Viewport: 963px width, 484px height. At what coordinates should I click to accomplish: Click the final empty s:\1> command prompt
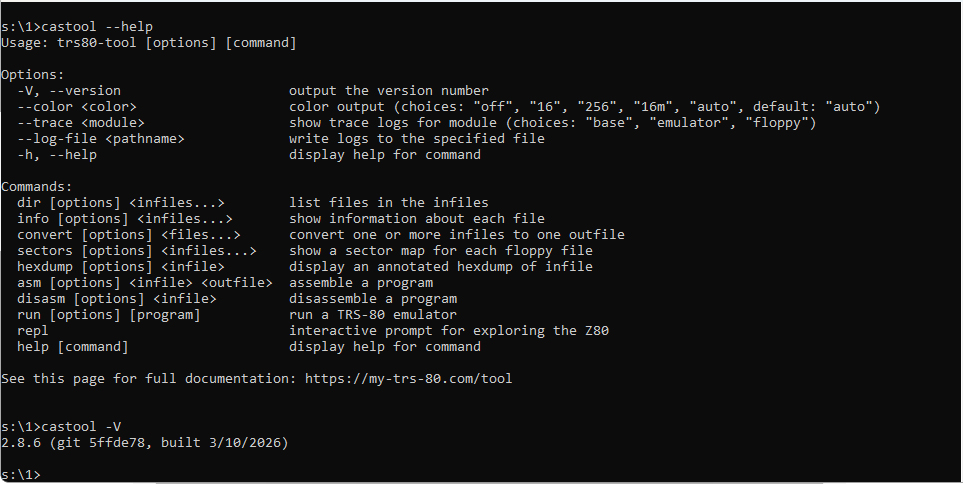coord(21,475)
